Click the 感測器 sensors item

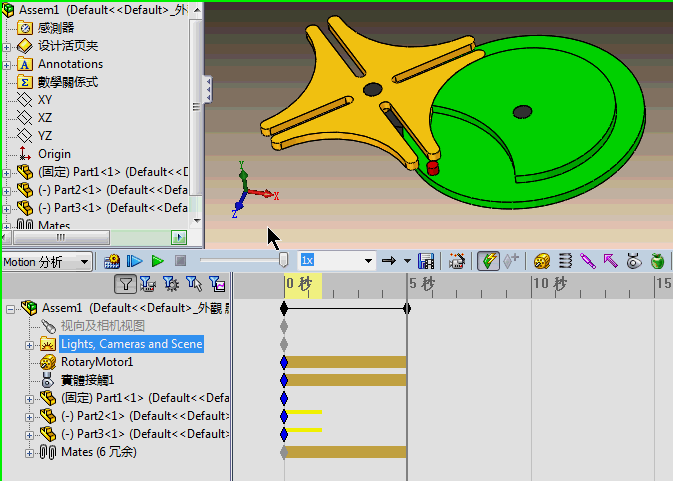56,28
